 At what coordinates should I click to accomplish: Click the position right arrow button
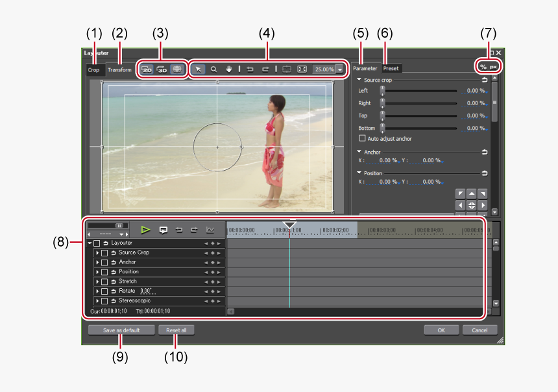pos(483,205)
